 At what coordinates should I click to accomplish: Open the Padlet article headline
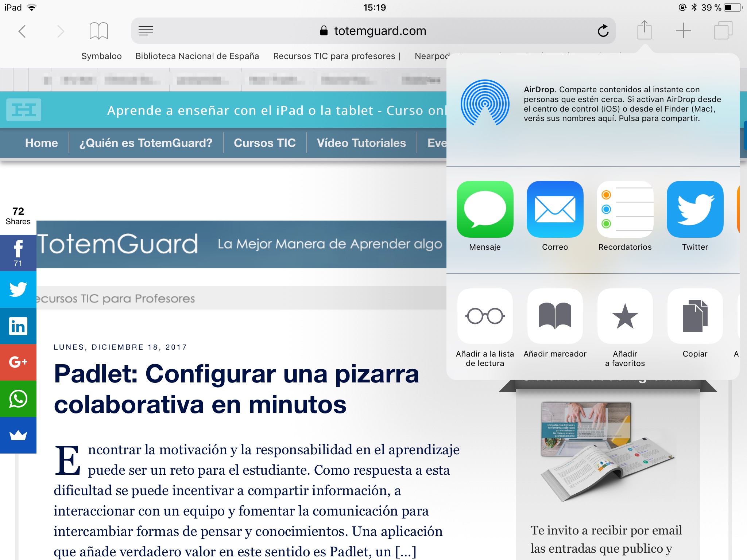pos(237,389)
